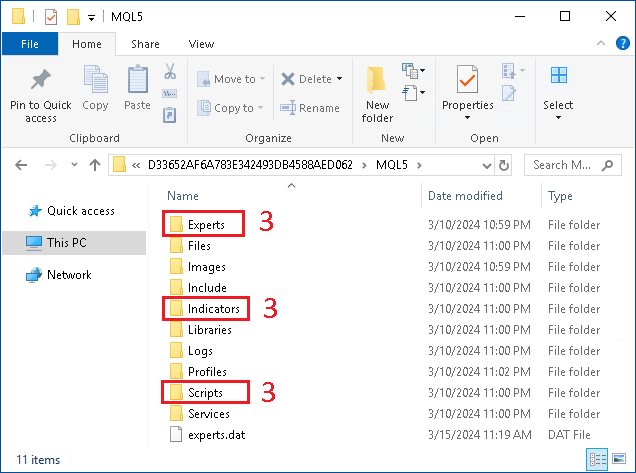
Task: Select the Indicators folder
Action: tap(205, 309)
